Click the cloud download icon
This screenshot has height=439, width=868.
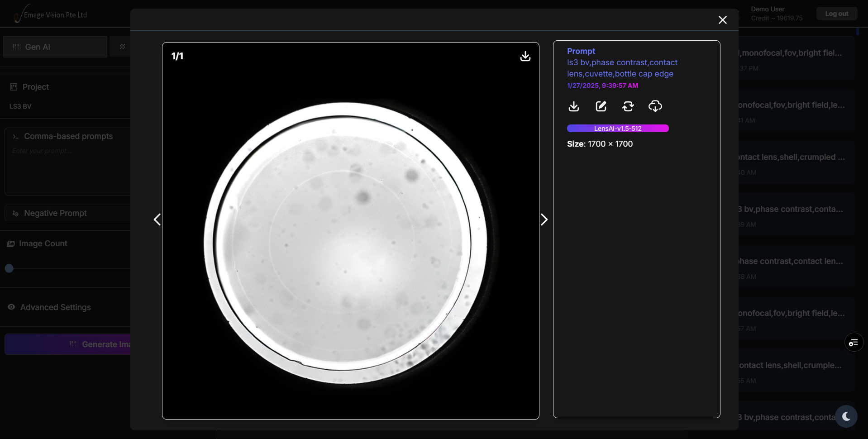(x=655, y=106)
